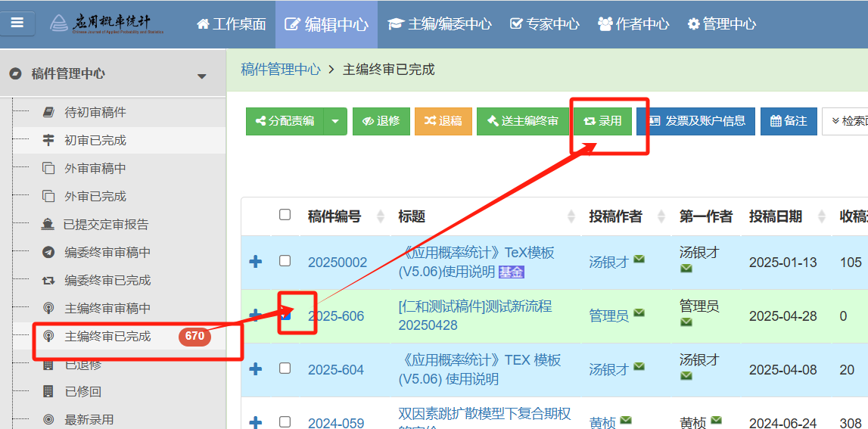The image size is (868, 429).
Task: Check the checkbox for manuscript 2025-604
Action: coord(285,368)
